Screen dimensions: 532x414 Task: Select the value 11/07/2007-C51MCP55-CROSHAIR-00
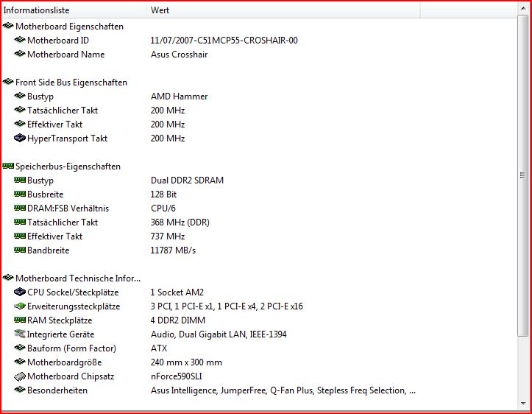(x=224, y=41)
